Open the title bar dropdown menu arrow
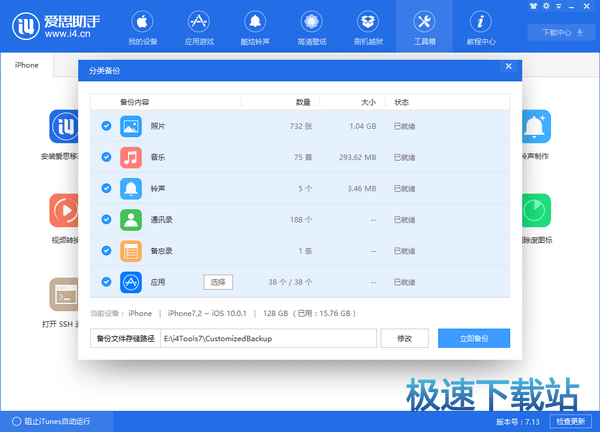The height and width of the screenshot is (432, 600). [x=559, y=6]
